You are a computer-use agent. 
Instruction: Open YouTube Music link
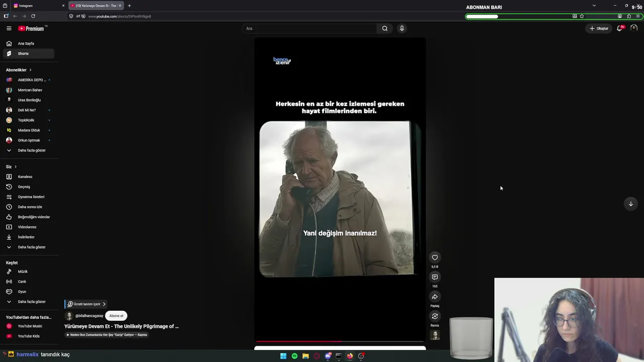pyautogui.click(x=29, y=326)
